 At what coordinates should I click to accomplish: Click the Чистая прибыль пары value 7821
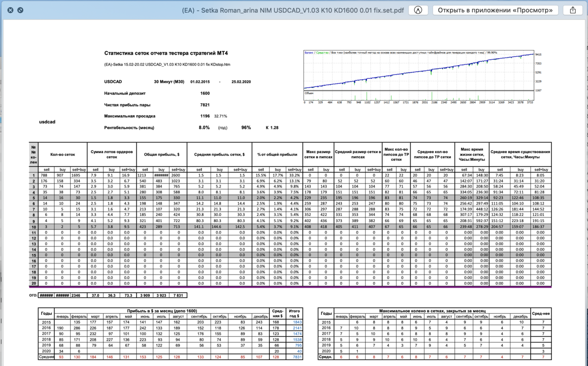pyautogui.click(x=205, y=105)
